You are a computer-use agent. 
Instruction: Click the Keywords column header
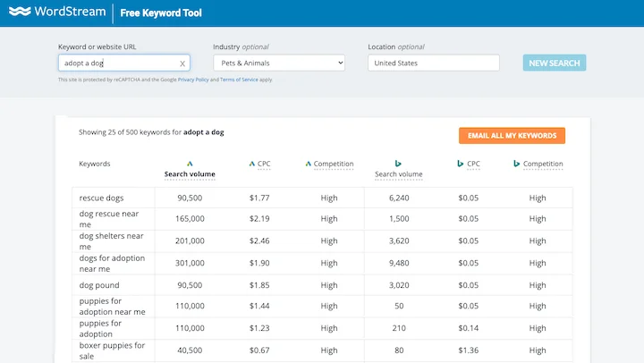[95, 164]
